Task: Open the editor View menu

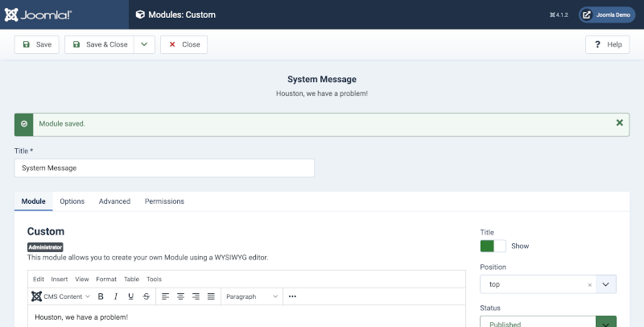Action: 82,279
